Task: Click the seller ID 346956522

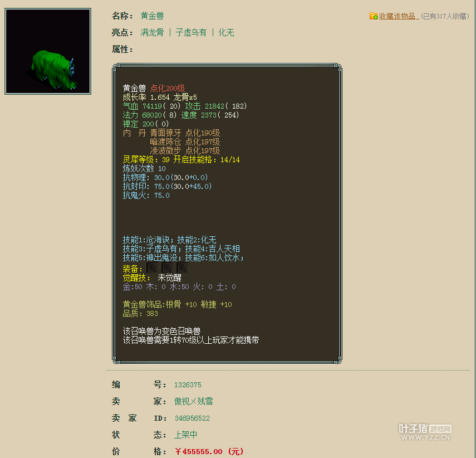Action: click(192, 418)
